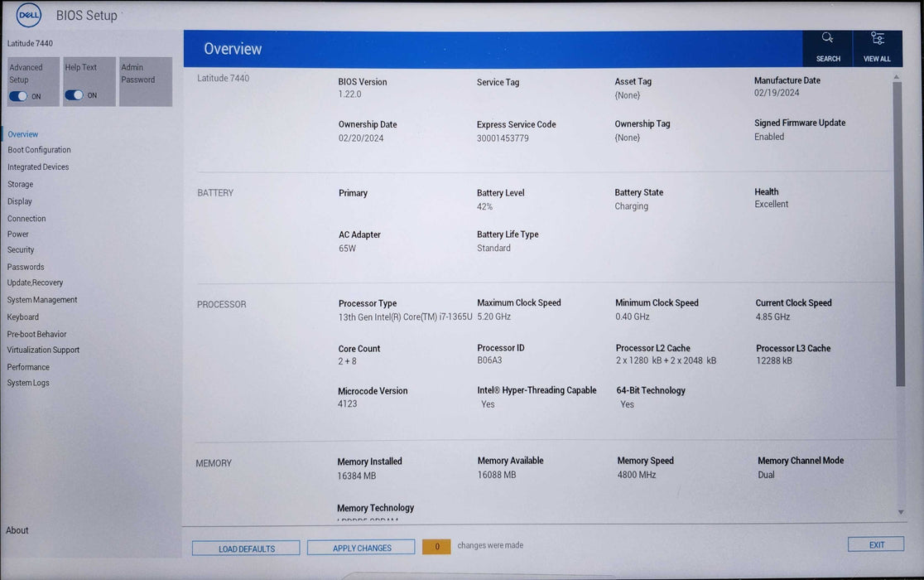Go to Display settings

pos(19,201)
